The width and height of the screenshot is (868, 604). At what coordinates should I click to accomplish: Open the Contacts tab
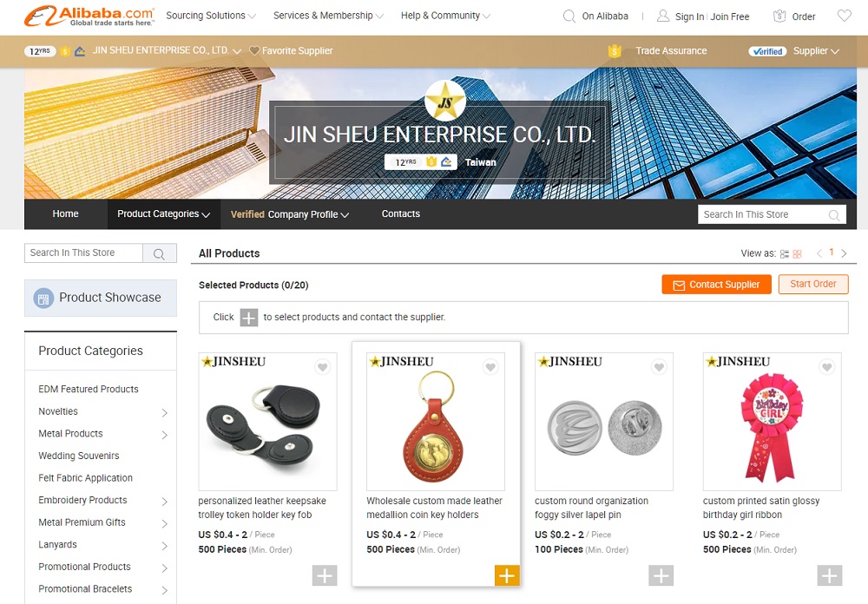point(401,213)
